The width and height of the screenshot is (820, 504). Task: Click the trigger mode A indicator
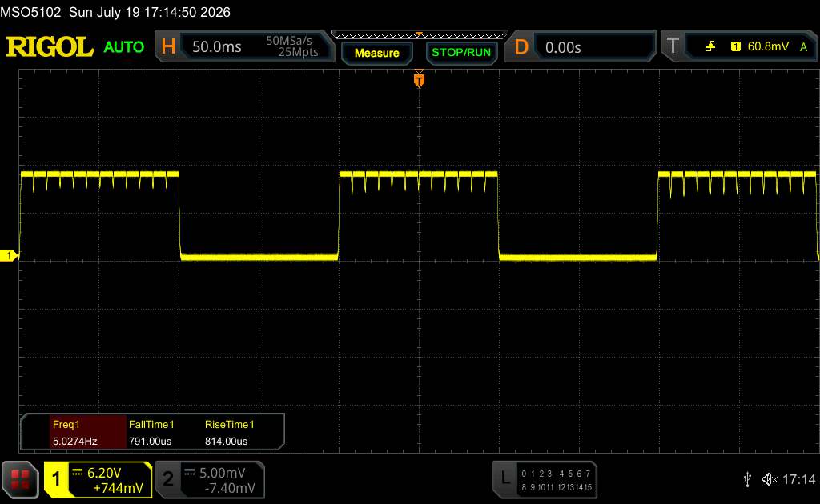[x=803, y=47]
